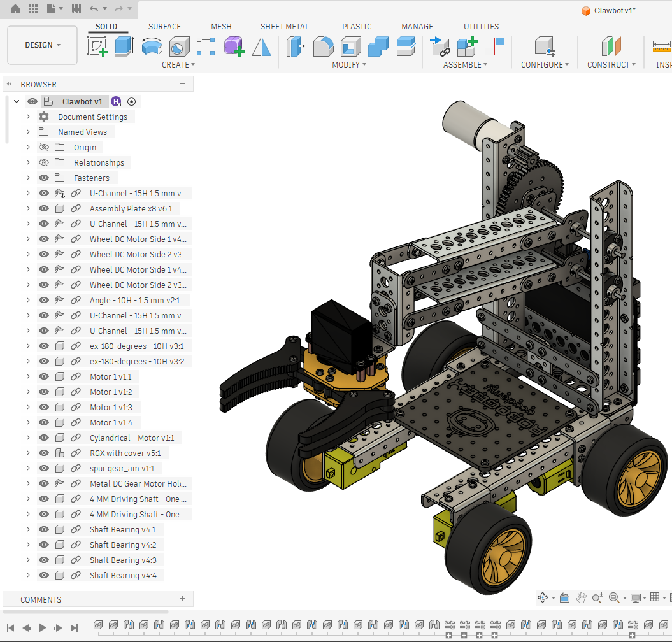
Task: Open the File menu icon
Action: coord(51,9)
